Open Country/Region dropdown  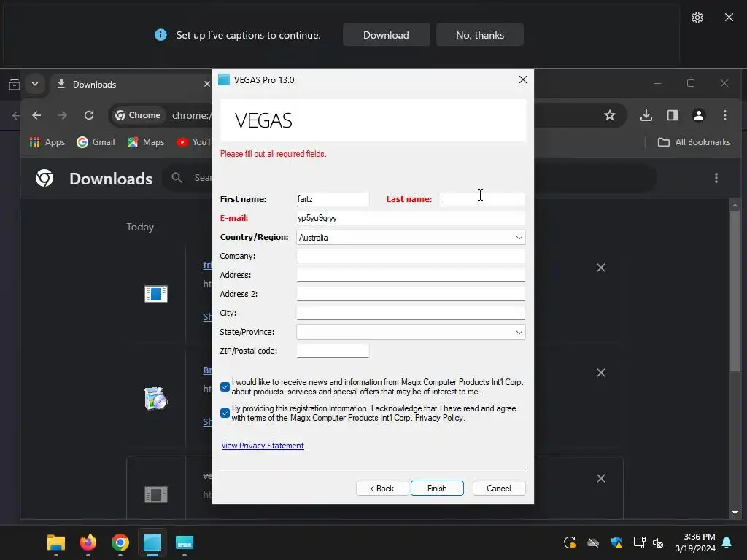point(411,237)
